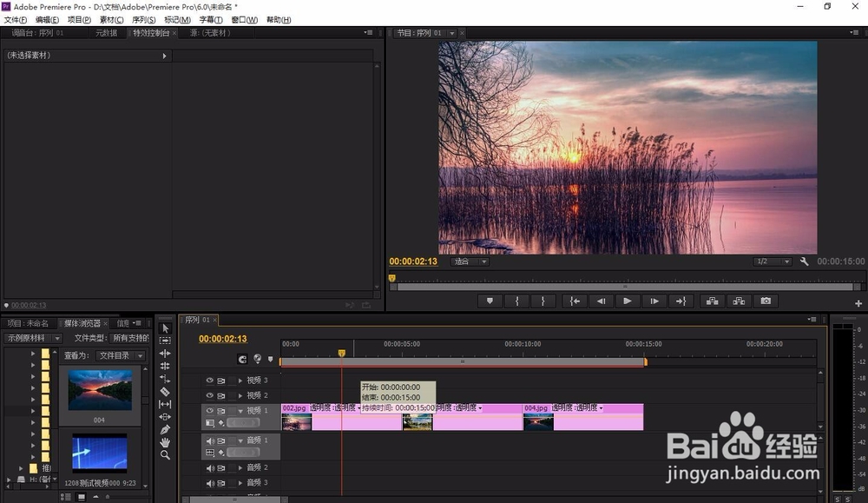This screenshot has height=503, width=868.
Task: Switch to the 媒体浏览器 tab
Action: click(82, 323)
